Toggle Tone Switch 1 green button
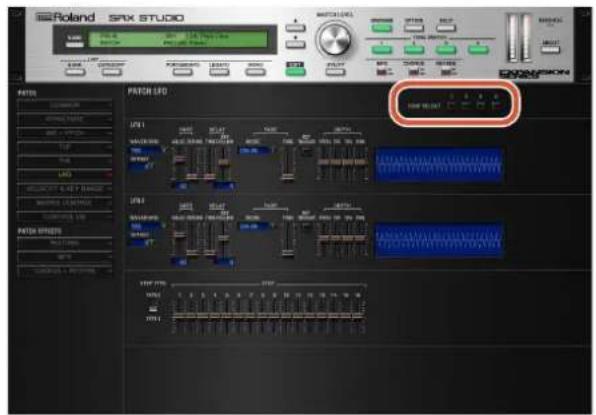596x415 pixels. pos(381,49)
